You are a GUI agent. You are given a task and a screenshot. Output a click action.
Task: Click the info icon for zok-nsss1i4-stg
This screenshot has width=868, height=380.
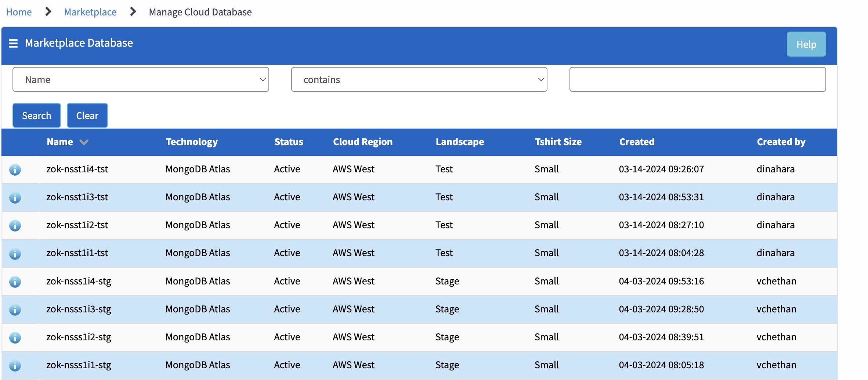coord(15,281)
